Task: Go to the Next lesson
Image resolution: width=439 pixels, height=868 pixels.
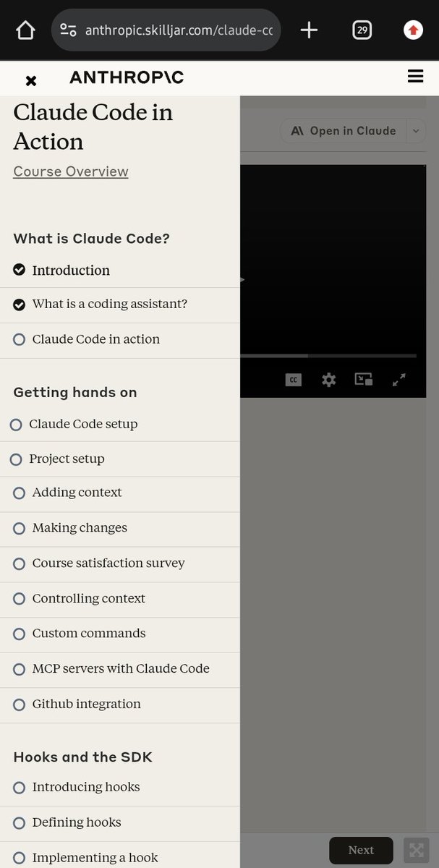Action: click(x=361, y=850)
